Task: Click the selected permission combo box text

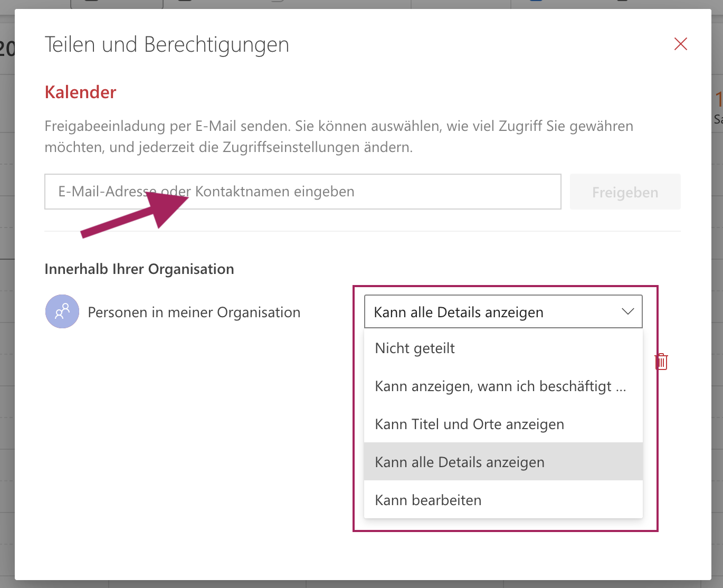Action: click(458, 312)
